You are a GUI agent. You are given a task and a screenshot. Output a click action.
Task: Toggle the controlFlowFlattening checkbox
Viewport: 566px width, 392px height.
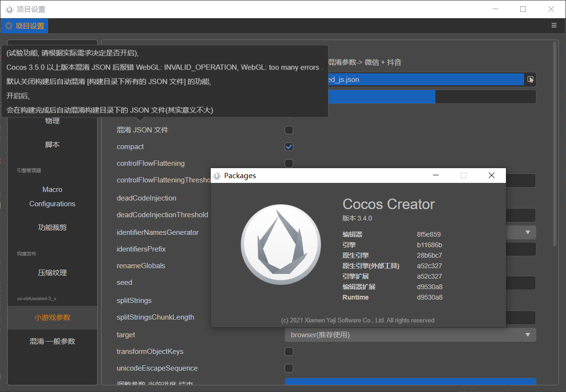pos(289,163)
